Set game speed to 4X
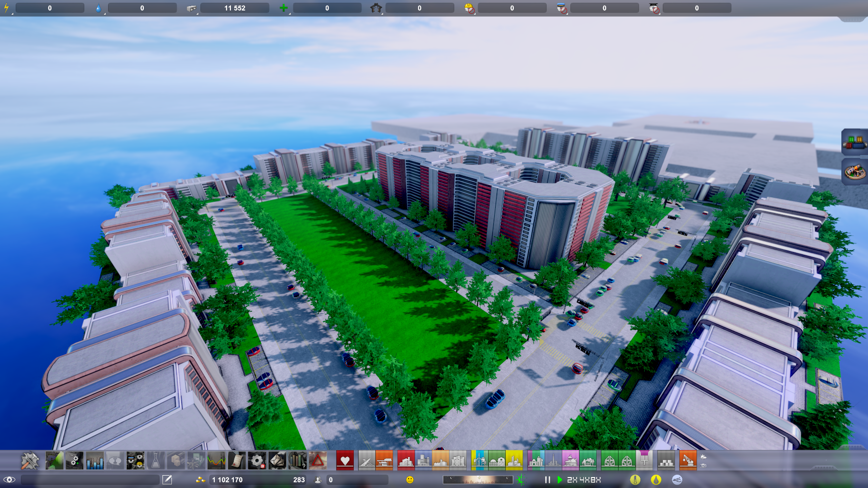 point(584,480)
